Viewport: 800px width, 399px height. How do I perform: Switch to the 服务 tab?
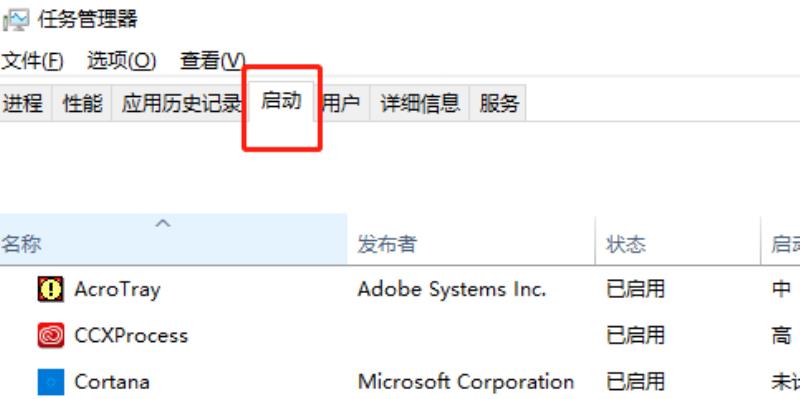(498, 103)
